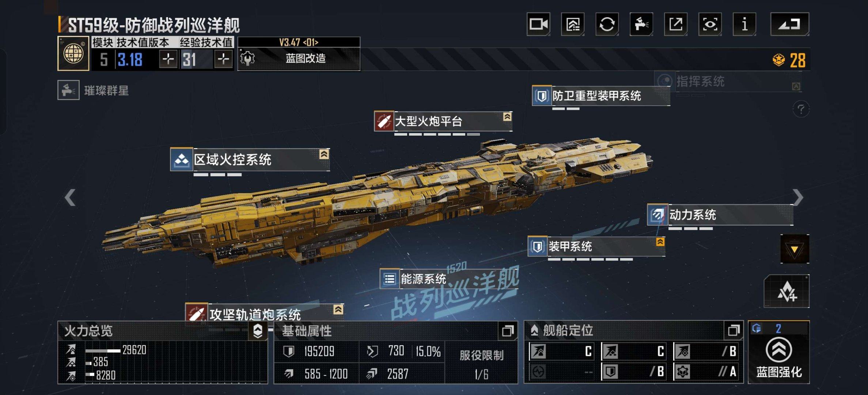868x395 pixels.
Task: Open the image gallery icon in toolbar
Action: coord(573,24)
